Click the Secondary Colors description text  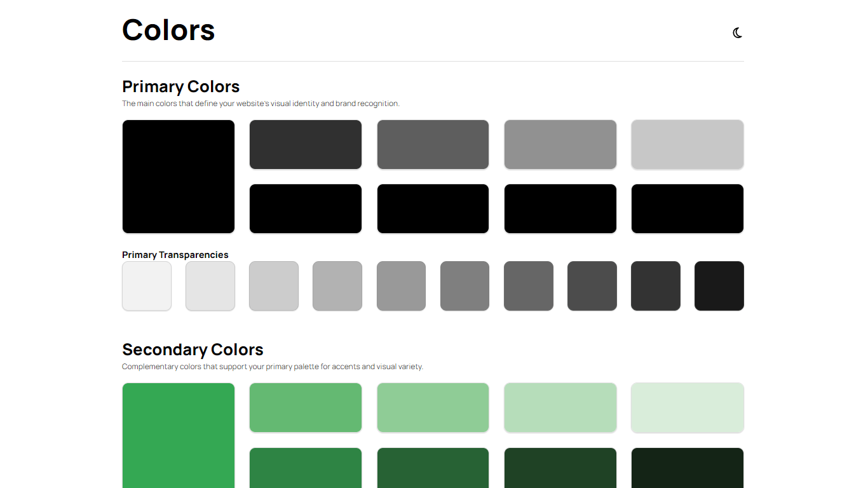[272, 367]
